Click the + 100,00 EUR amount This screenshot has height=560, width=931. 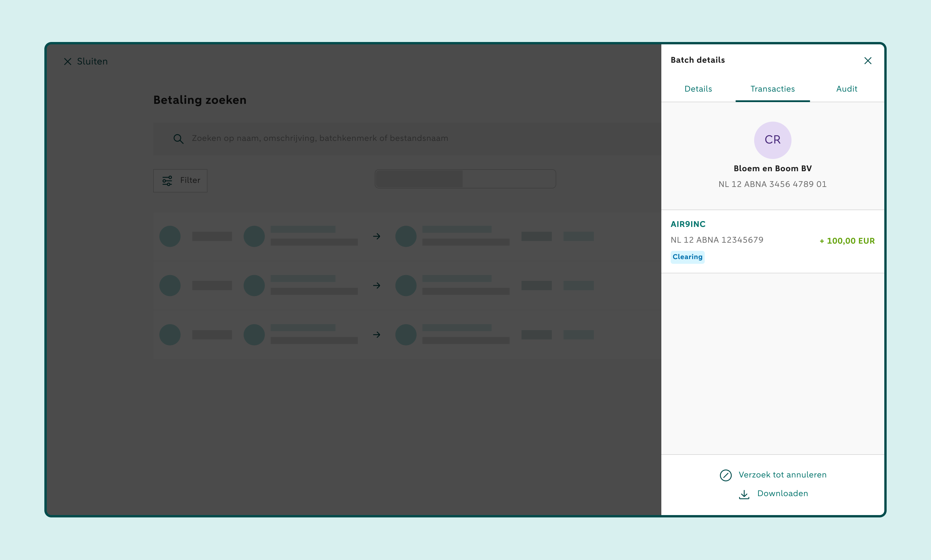coord(847,241)
